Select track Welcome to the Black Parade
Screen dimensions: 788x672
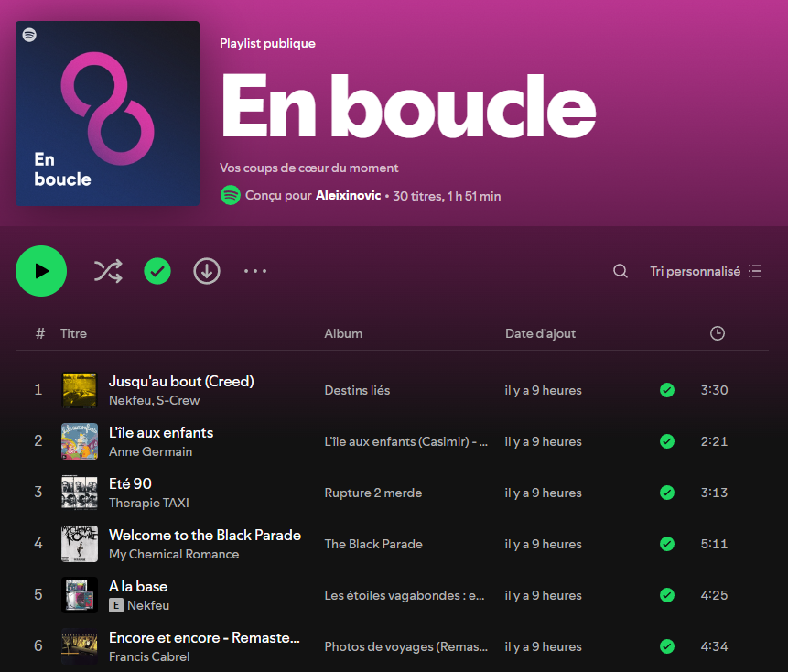coord(205,536)
